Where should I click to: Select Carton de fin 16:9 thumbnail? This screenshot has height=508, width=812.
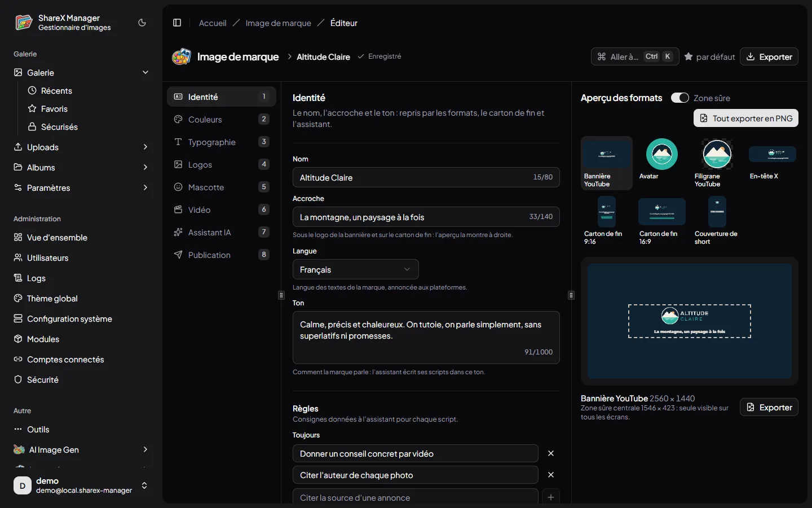(662, 221)
